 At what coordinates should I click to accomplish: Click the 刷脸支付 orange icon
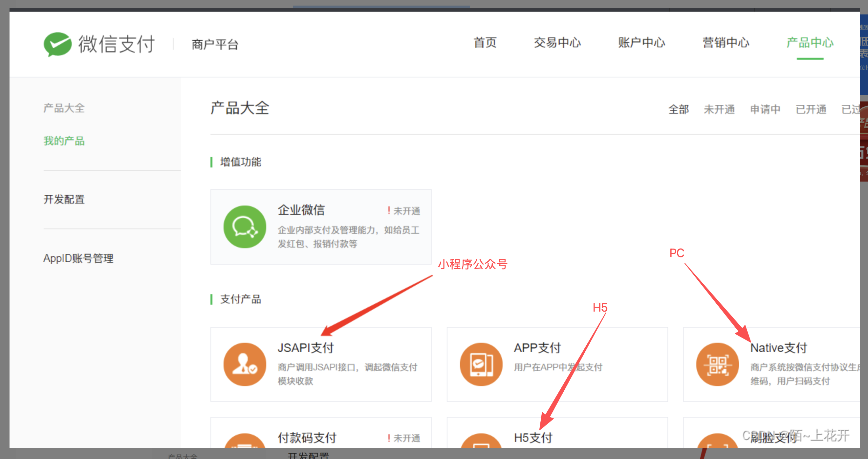pos(717,442)
